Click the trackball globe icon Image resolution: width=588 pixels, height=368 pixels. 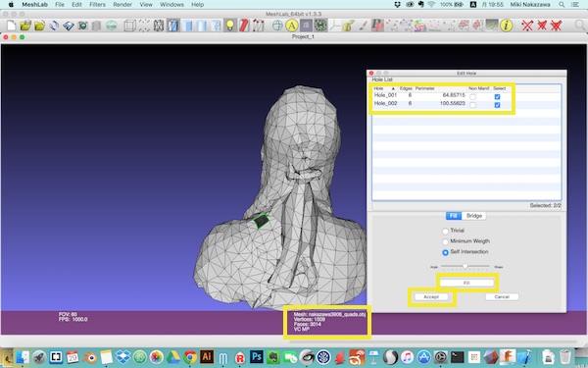point(277,26)
